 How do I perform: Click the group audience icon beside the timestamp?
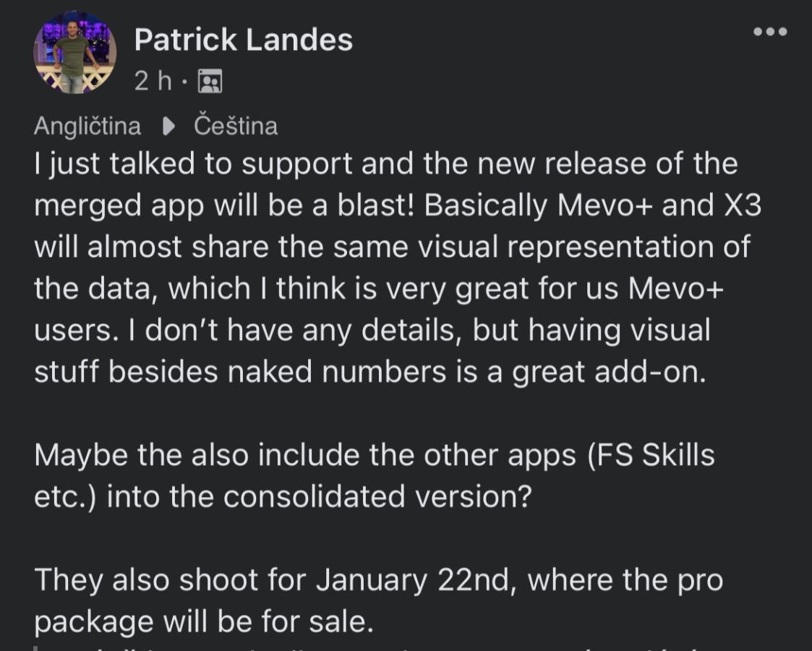point(210,81)
